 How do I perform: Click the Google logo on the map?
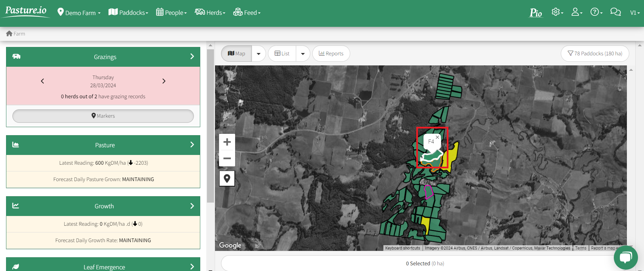[x=230, y=245]
